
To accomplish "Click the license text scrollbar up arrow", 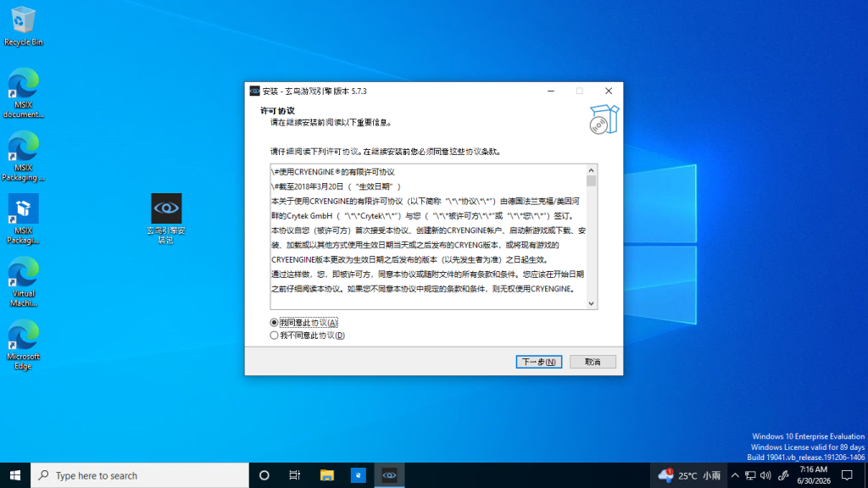I will (x=591, y=170).
